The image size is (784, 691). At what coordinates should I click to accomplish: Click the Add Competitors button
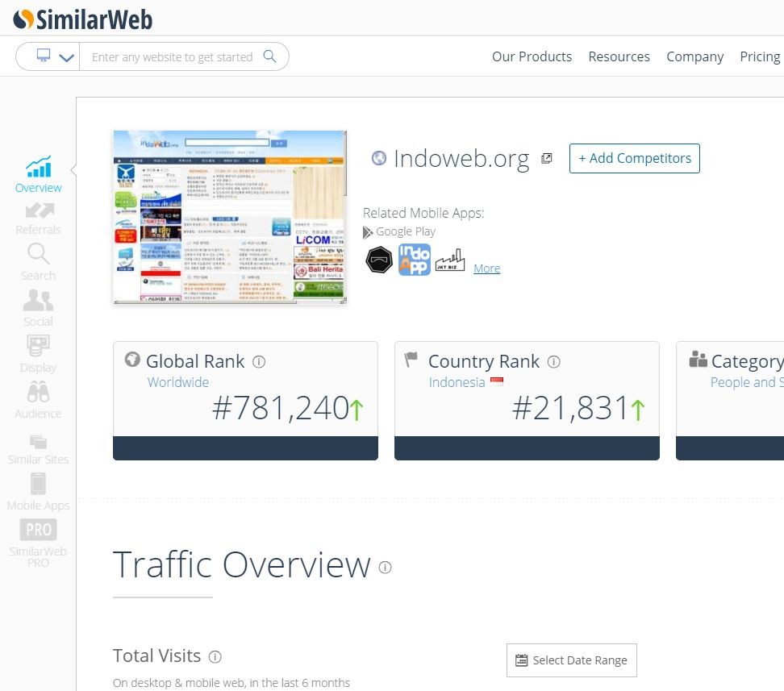coord(634,158)
